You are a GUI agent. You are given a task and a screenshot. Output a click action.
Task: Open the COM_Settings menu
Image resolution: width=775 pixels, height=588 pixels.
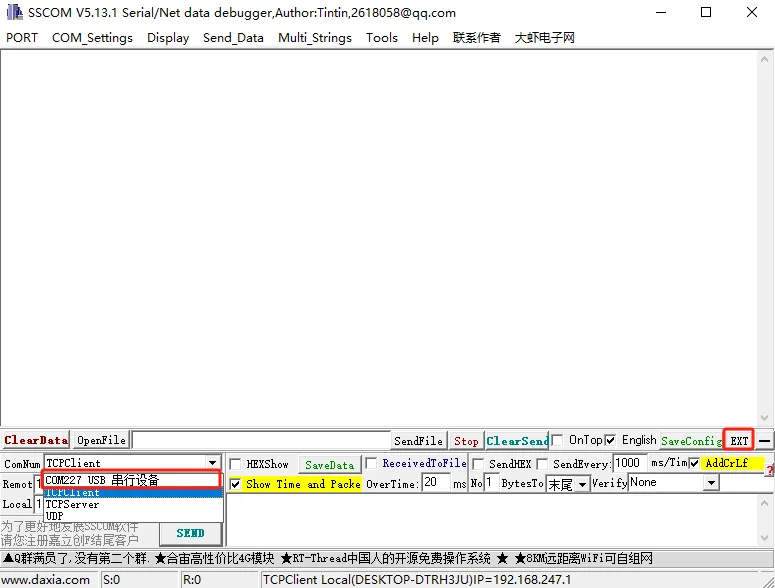[x=92, y=38]
